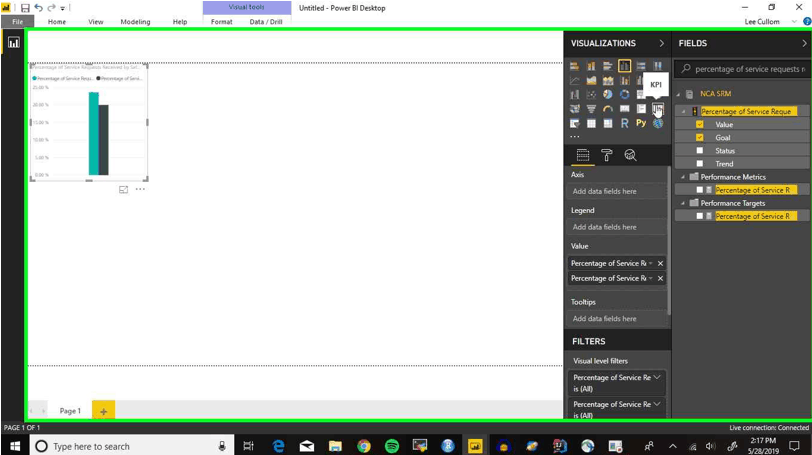The width and height of the screenshot is (812, 455).
Task: Check the measure under Performance Targets
Action: (700, 216)
